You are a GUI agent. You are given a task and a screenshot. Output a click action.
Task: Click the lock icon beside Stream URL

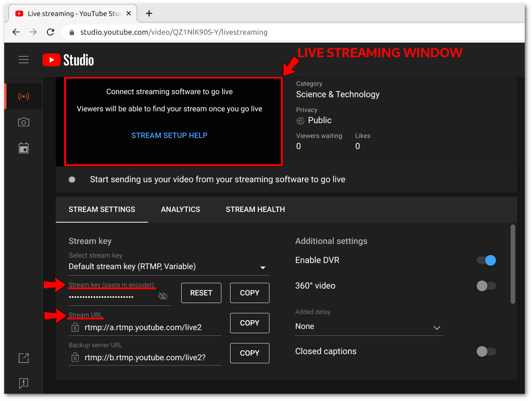[x=75, y=327]
